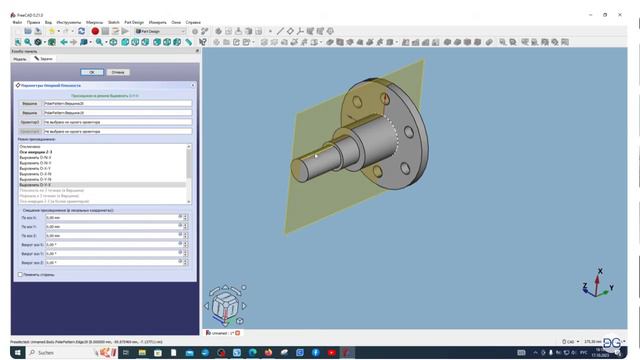The height and width of the screenshot is (360, 640).
Task: Click the Boolean operation icon
Action: tap(489, 42)
